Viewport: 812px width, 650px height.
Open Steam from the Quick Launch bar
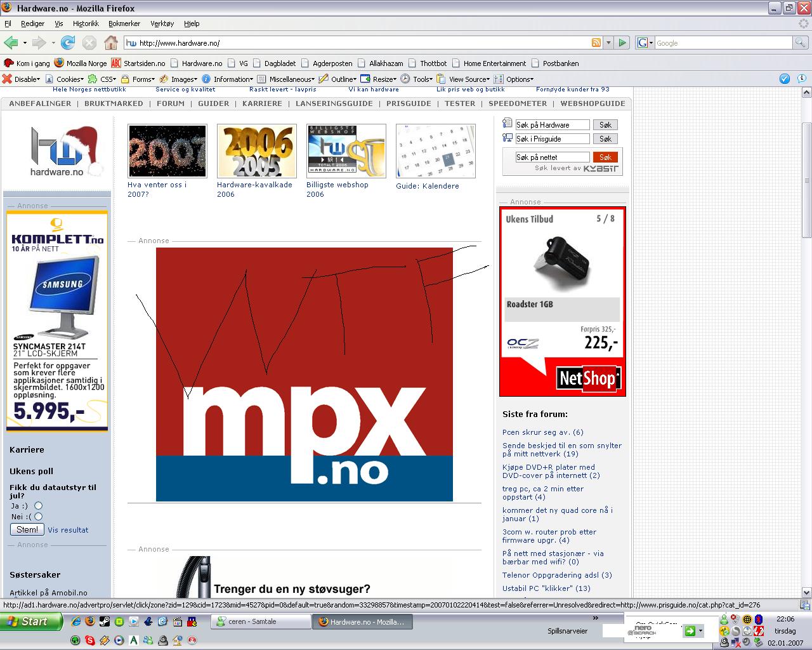click(x=105, y=621)
